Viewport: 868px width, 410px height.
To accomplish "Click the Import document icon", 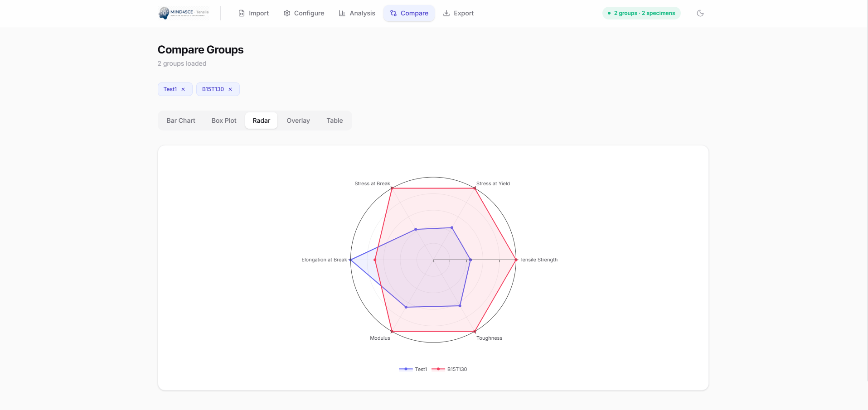I will (242, 13).
